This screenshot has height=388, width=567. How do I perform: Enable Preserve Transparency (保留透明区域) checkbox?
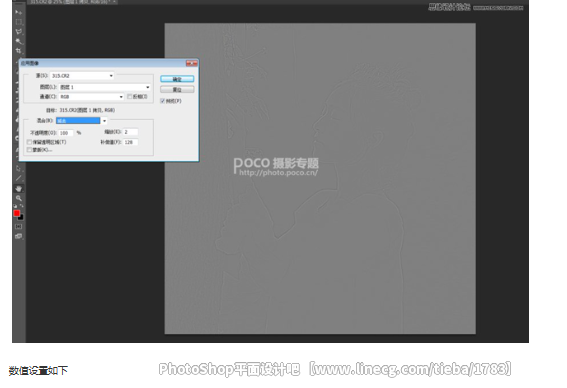coord(29,142)
